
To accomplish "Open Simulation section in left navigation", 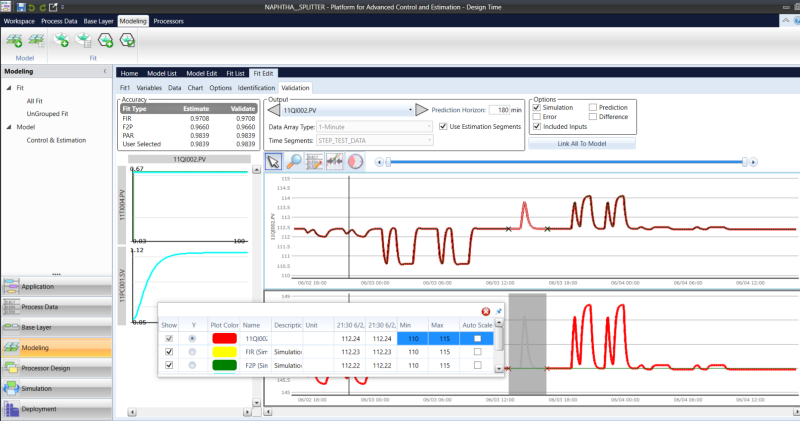I will pyautogui.click(x=57, y=388).
